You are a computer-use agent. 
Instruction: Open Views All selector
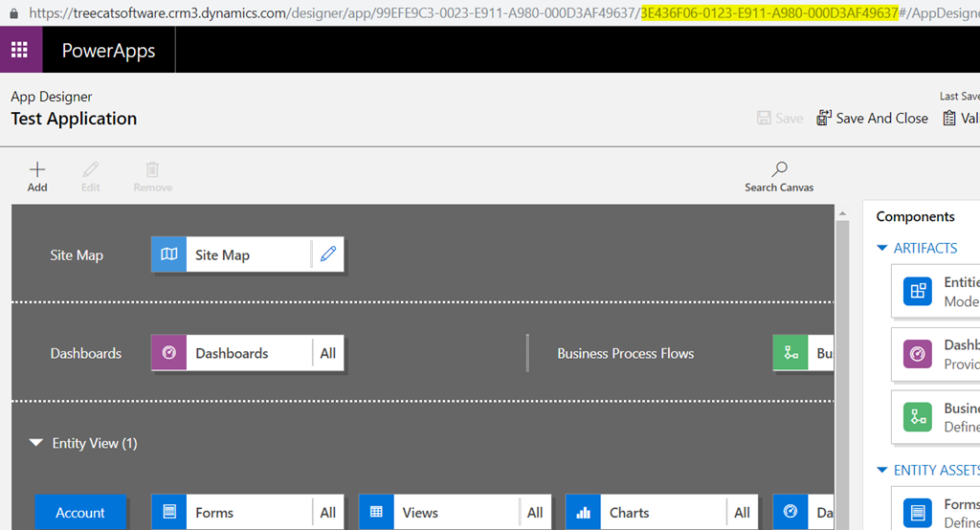point(535,513)
